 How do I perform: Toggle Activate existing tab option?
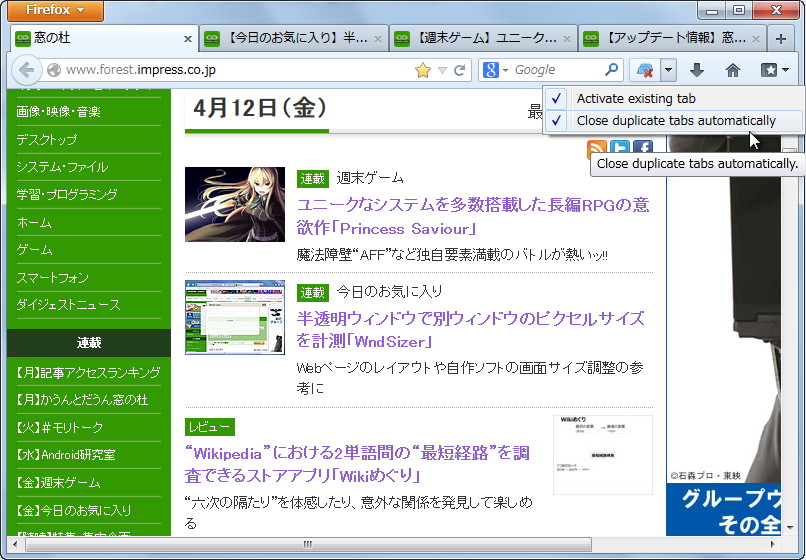click(673, 98)
